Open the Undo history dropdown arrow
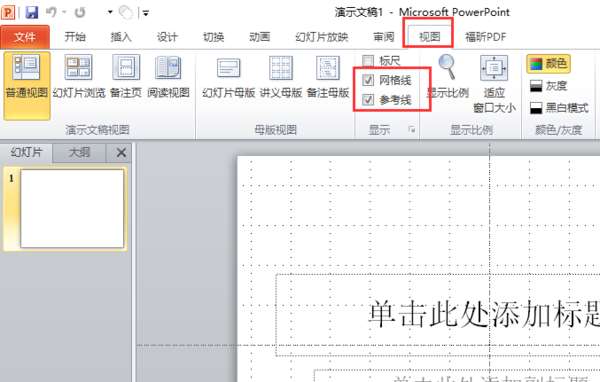Viewport: 600px width, 382px height. point(64,12)
